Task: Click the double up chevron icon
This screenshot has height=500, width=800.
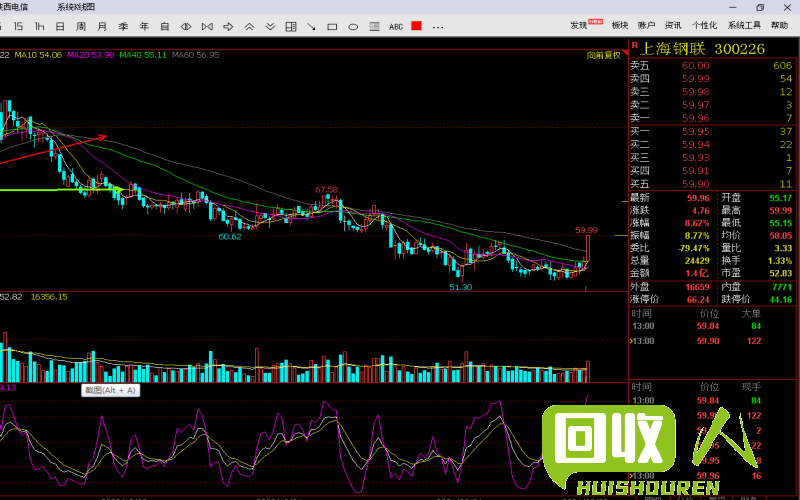Action: click(x=249, y=27)
